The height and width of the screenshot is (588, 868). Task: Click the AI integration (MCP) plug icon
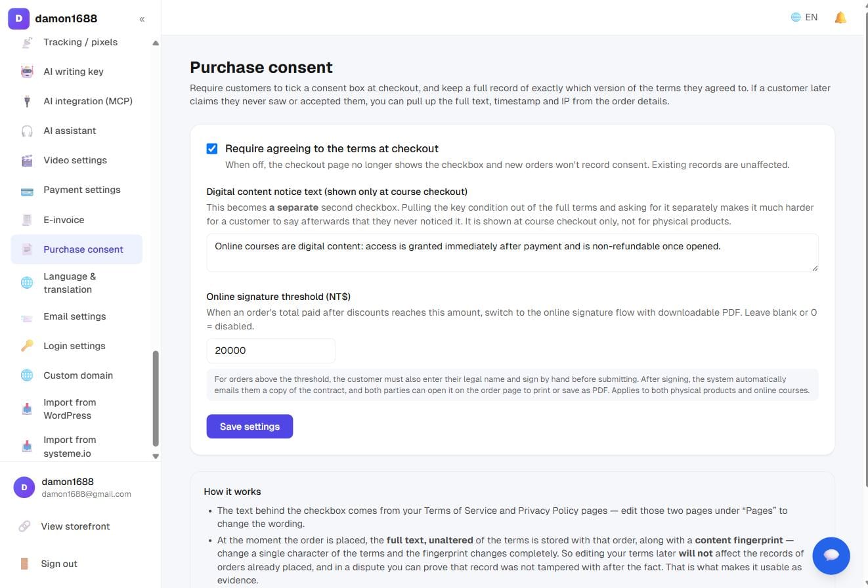[x=27, y=101]
